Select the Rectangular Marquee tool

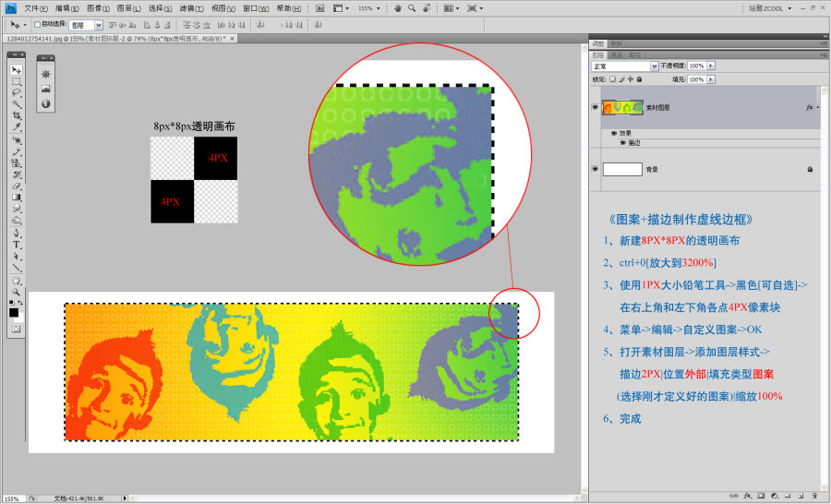17,81
